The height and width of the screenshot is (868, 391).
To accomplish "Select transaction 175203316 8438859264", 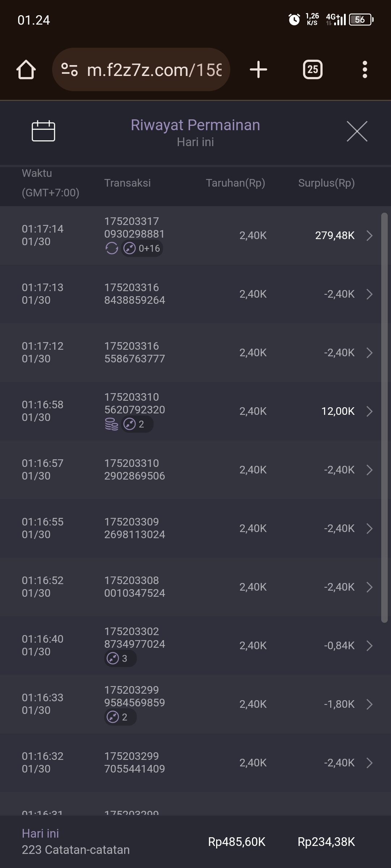I will pyautogui.click(x=135, y=294).
